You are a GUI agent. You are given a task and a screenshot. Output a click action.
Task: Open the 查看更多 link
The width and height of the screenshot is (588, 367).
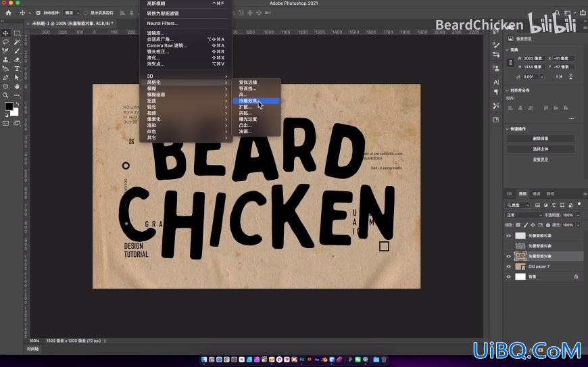[x=541, y=160]
